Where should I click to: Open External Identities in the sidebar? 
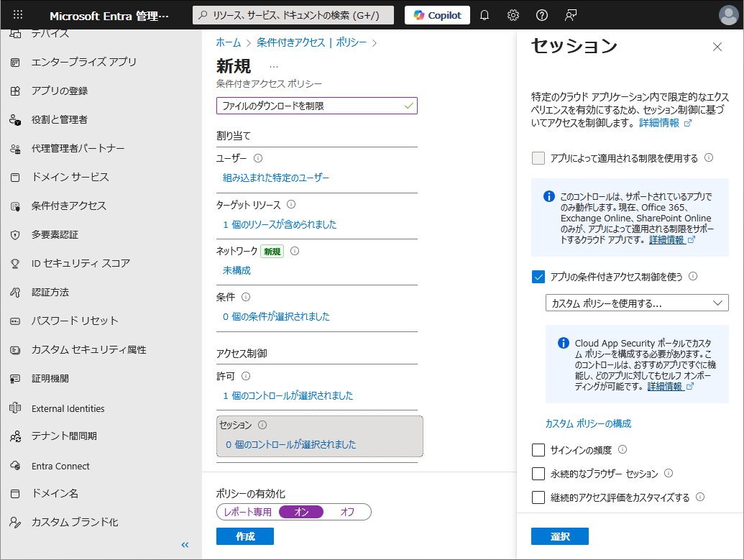(x=68, y=408)
